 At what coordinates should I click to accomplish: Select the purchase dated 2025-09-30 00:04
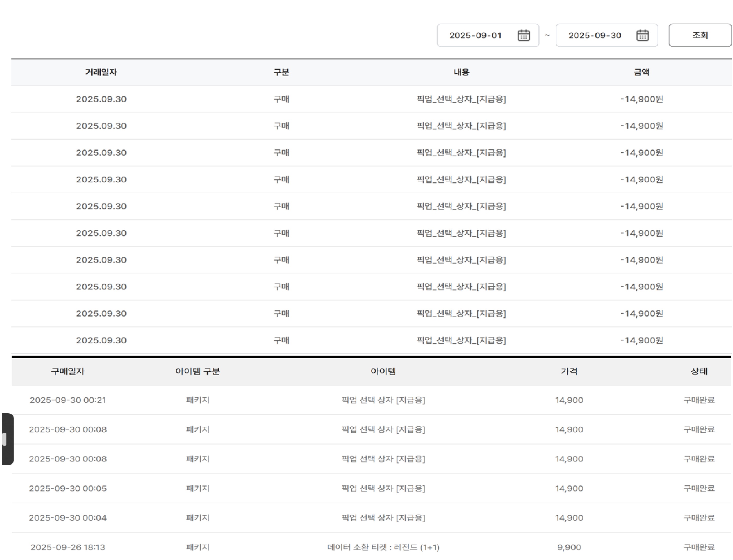[x=68, y=518]
